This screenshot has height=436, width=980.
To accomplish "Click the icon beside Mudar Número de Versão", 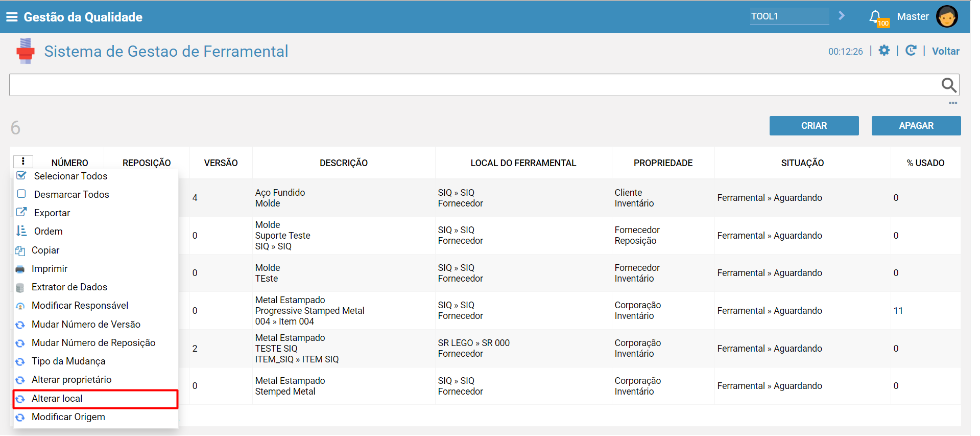I will click(x=20, y=325).
